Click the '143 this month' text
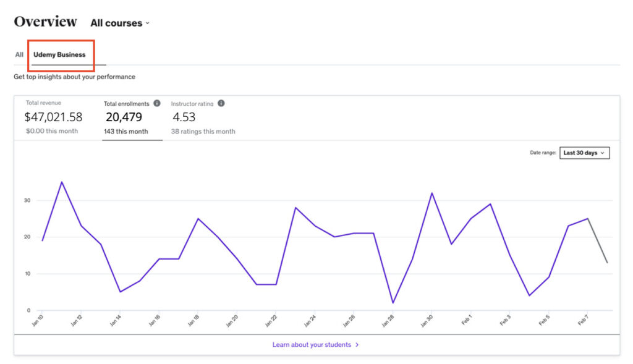The height and width of the screenshot is (364, 633). click(x=125, y=132)
